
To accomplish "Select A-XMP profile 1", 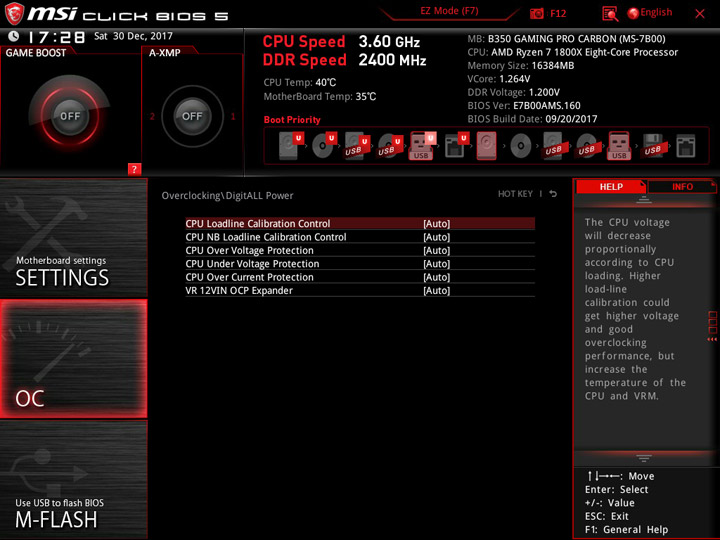I will coord(233,117).
